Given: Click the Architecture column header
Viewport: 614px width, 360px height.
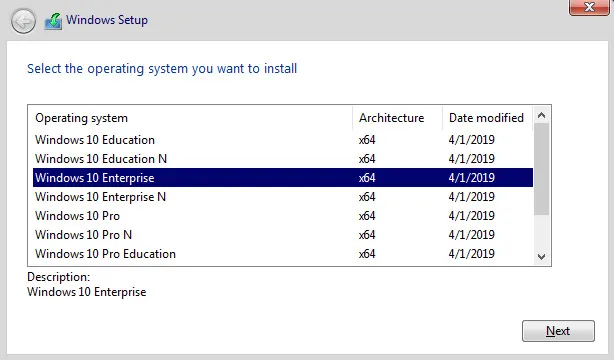Looking at the screenshot, I should (397, 118).
